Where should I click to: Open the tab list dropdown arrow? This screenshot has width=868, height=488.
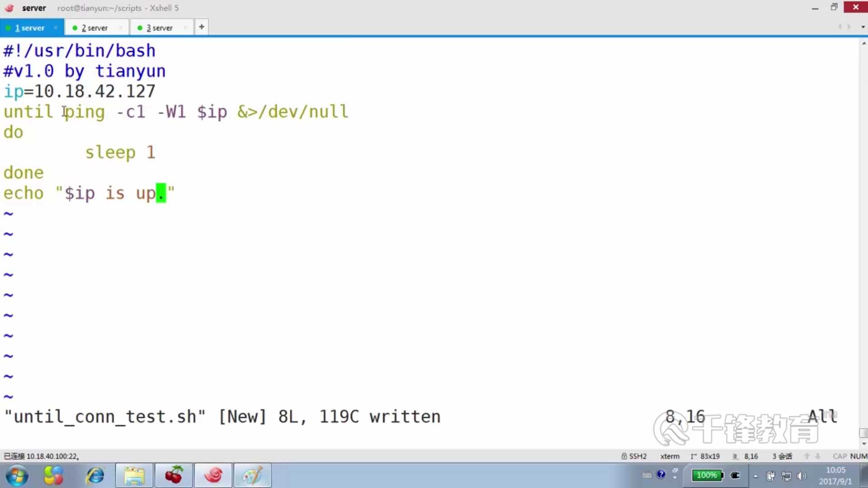(x=863, y=27)
